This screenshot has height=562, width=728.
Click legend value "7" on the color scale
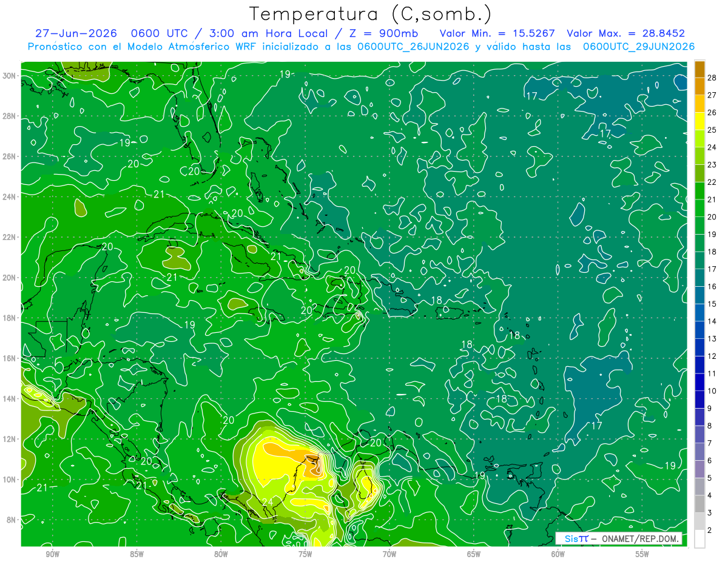click(x=709, y=443)
